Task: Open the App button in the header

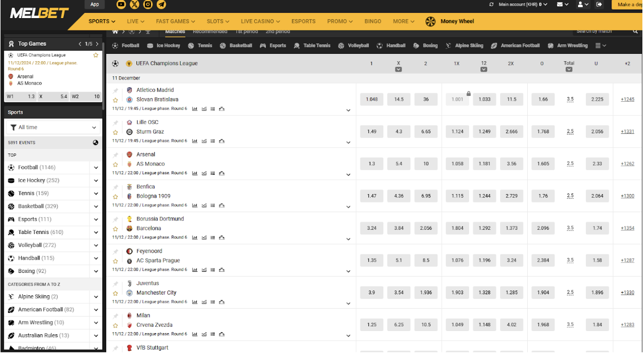Action: (94, 4)
